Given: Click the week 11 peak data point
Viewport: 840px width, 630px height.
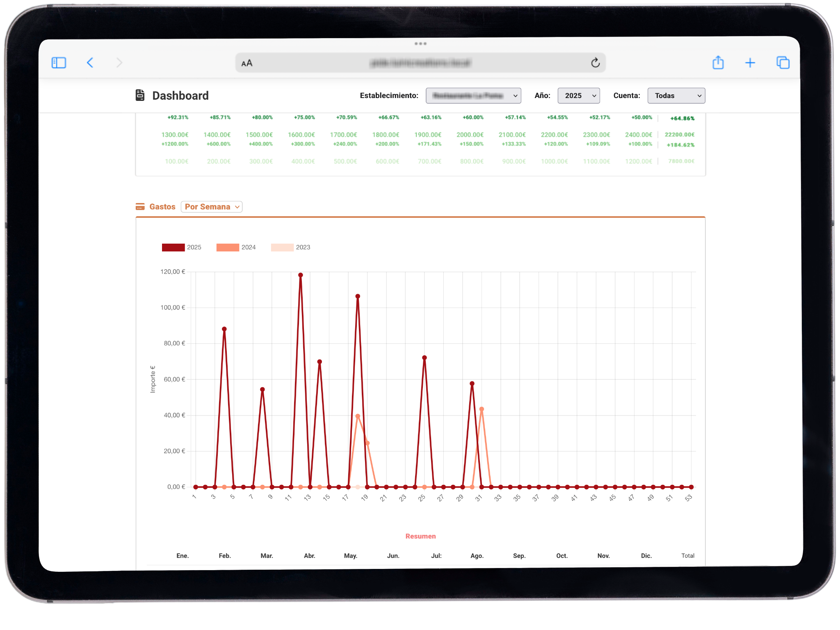Looking at the screenshot, I should (301, 275).
